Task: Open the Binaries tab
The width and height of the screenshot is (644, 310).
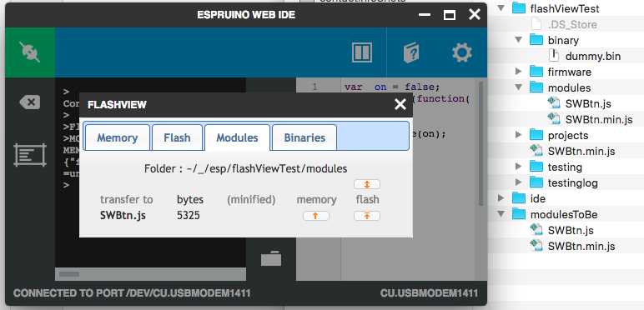Action: pyautogui.click(x=304, y=137)
